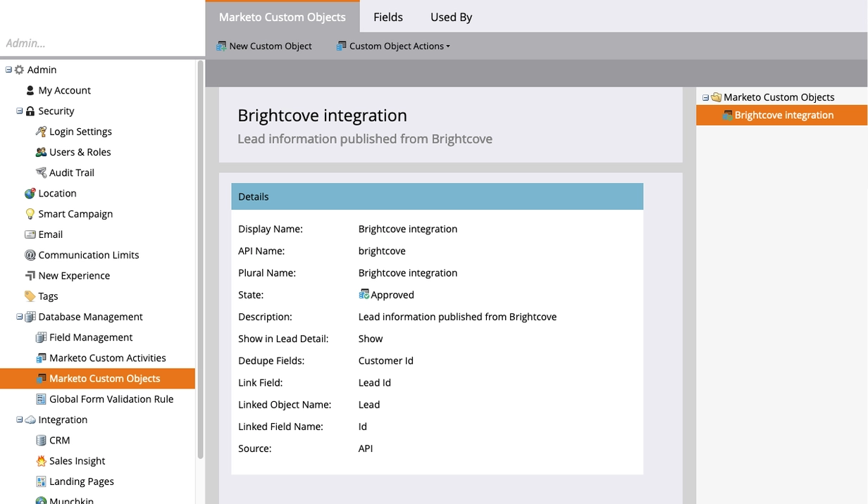Image resolution: width=868 pixels, height=504 pixels.
Task: Click the Custom Object Actions toolbar icon
Action: click(342, 46)
